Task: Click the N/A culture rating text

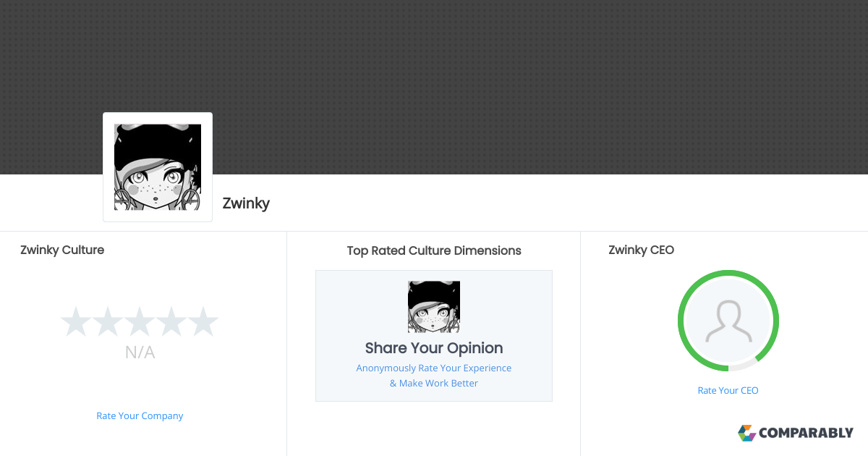Action: (x=140, y=353)
